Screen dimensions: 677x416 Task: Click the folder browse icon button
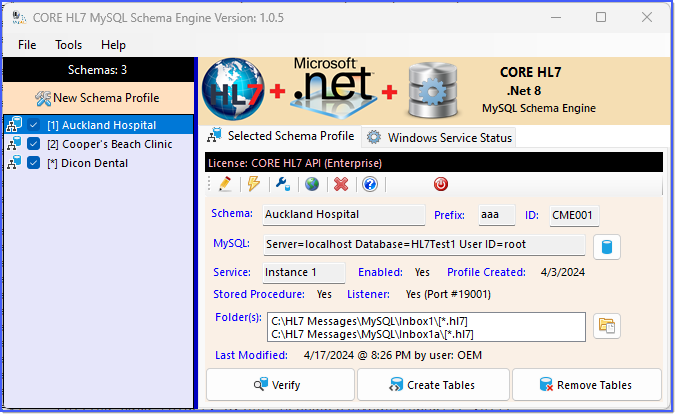(607, 326)
